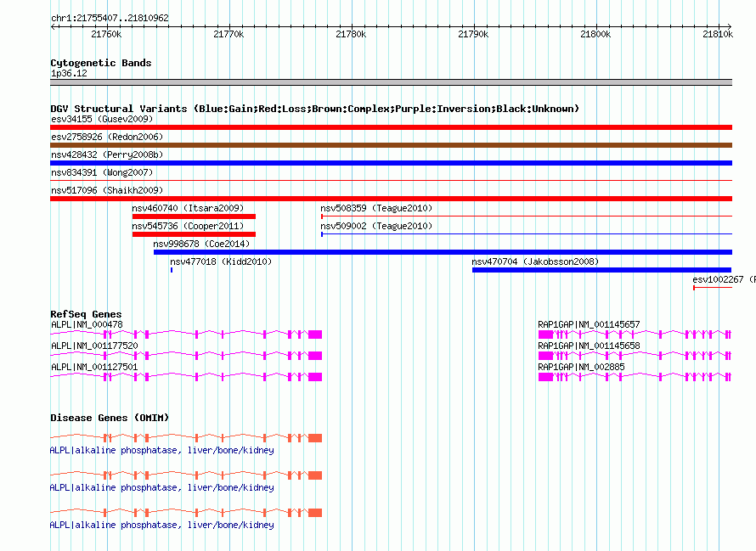Select the brown esv2758926 complex variant bar

pos(391,145)
